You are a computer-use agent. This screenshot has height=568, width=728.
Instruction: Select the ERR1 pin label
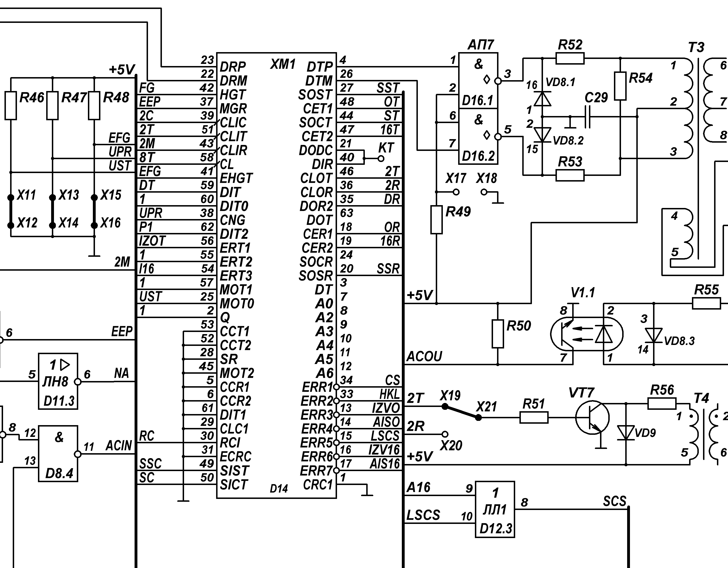pos(317,387)
